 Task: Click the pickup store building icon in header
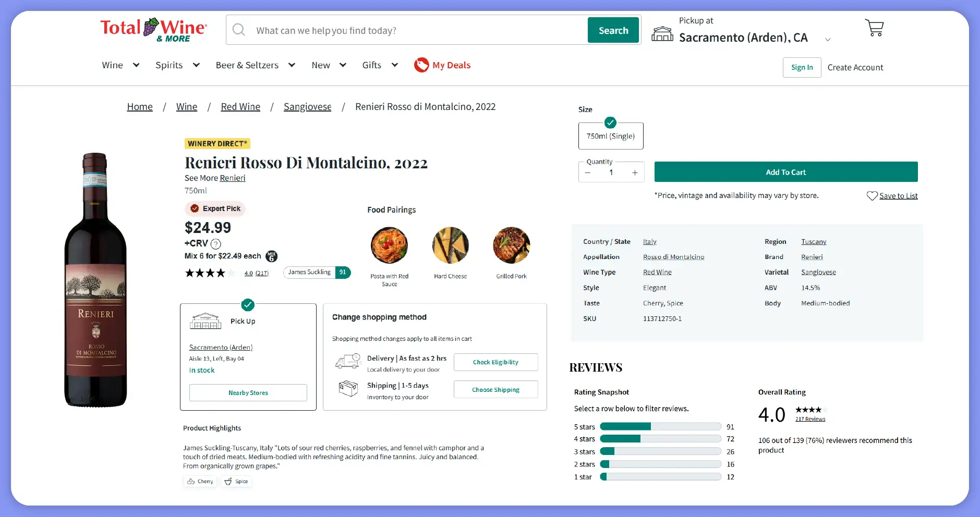(662, 33)
